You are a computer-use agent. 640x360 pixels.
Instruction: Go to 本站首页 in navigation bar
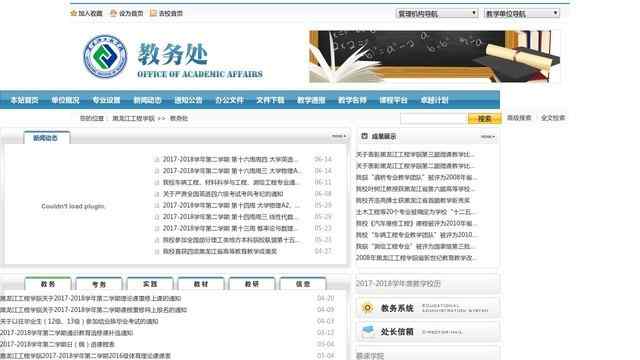click(x=24, y=100)
